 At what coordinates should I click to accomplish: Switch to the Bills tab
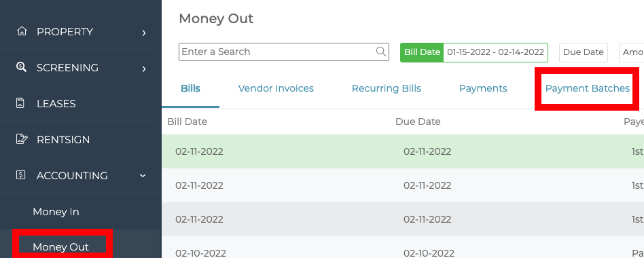[x=191, y=88]
